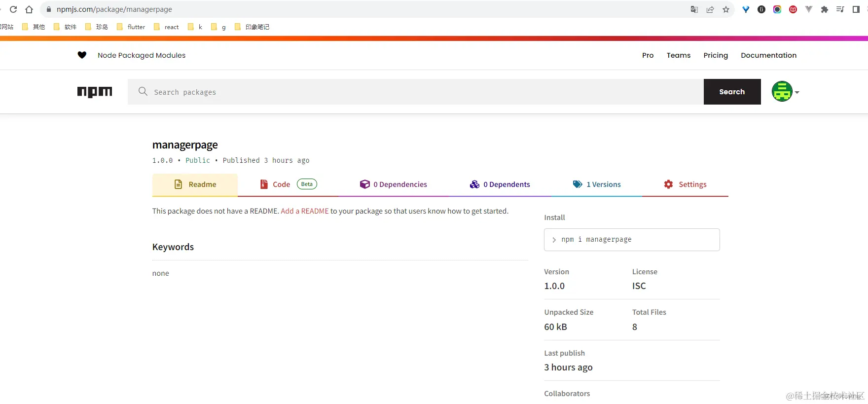Go to the browser home page icon
Viewport: 868px width, 404px height.
coord(29,9)
